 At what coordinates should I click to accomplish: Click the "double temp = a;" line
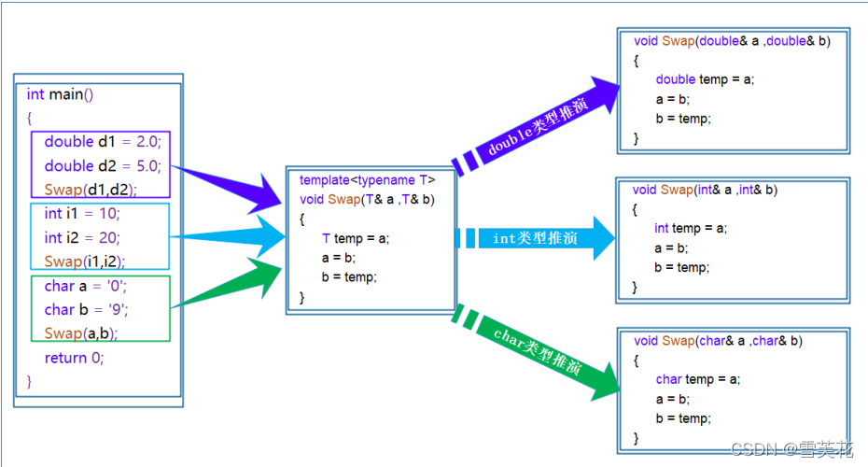[x=705, y=79]
